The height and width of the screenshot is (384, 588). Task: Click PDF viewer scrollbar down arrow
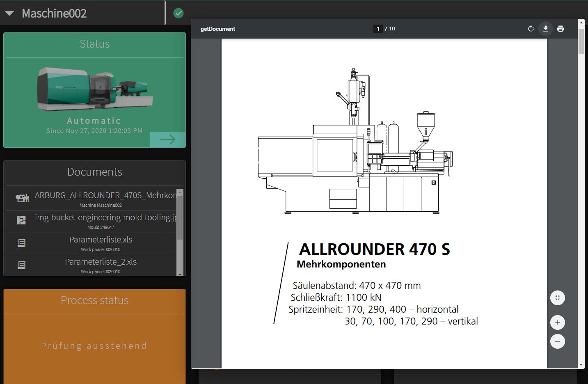(x=581, y=365)
